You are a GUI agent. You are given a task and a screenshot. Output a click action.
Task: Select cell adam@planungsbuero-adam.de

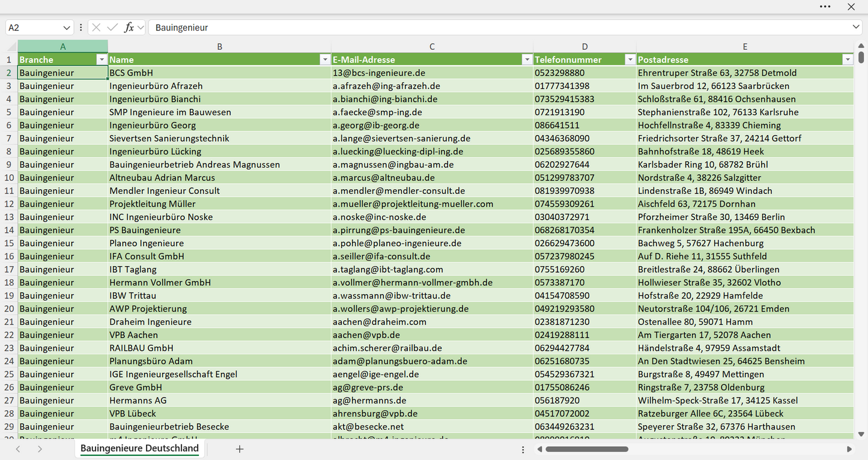432,361
